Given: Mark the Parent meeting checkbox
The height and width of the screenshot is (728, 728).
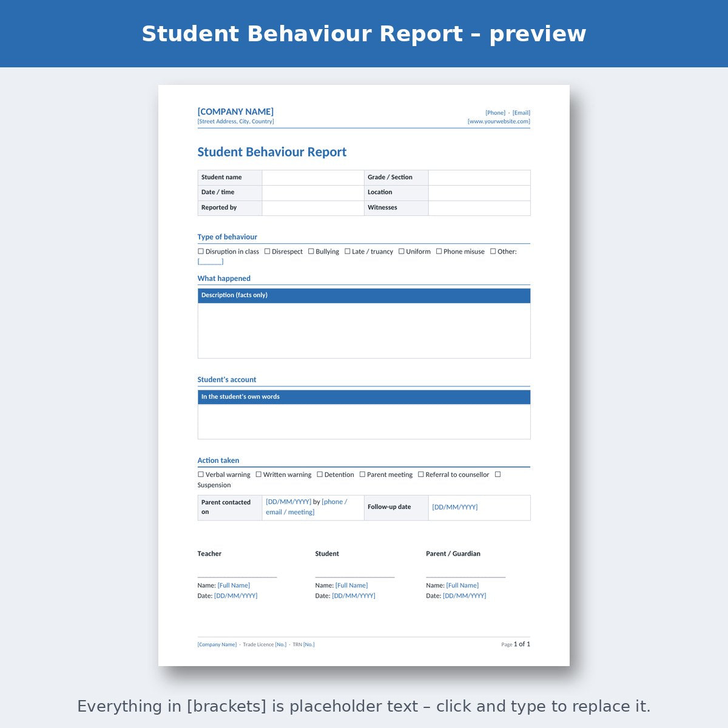Looking at the screenshot, I should (x=362, y=474).
